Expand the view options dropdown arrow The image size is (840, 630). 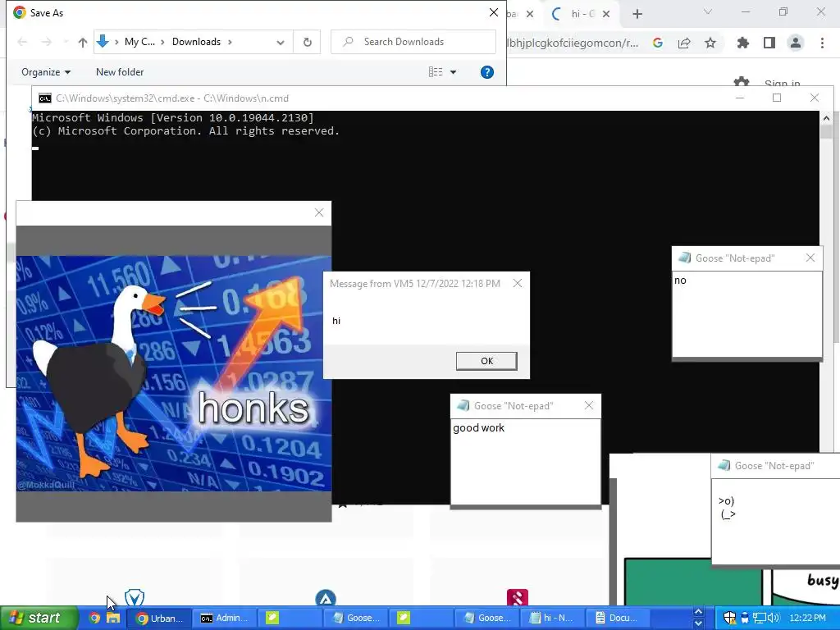pyautogui.click(x=453, y=72)
